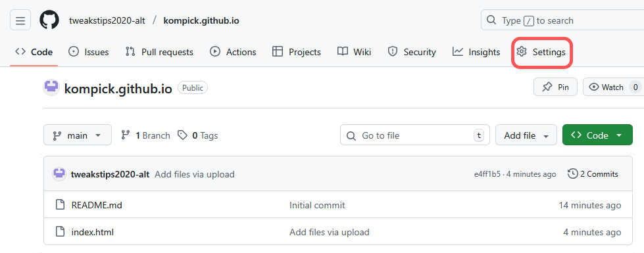View the 0 Tags link

point(197,135)
